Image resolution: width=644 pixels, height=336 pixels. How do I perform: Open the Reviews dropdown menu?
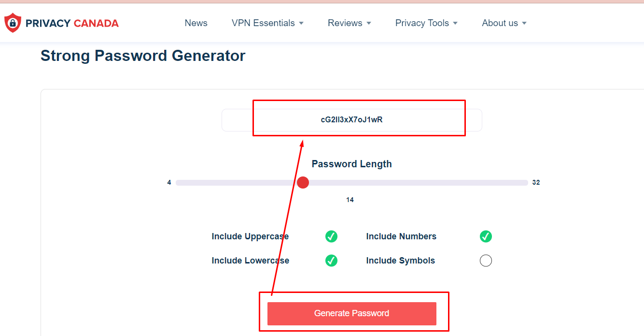(x=349, y=23)
